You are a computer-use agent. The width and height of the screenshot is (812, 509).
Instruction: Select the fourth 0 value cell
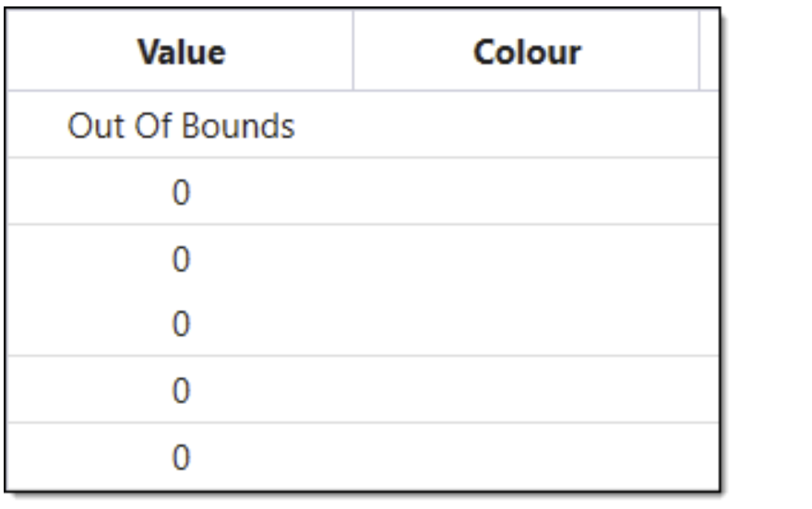[x=181, y=391]
